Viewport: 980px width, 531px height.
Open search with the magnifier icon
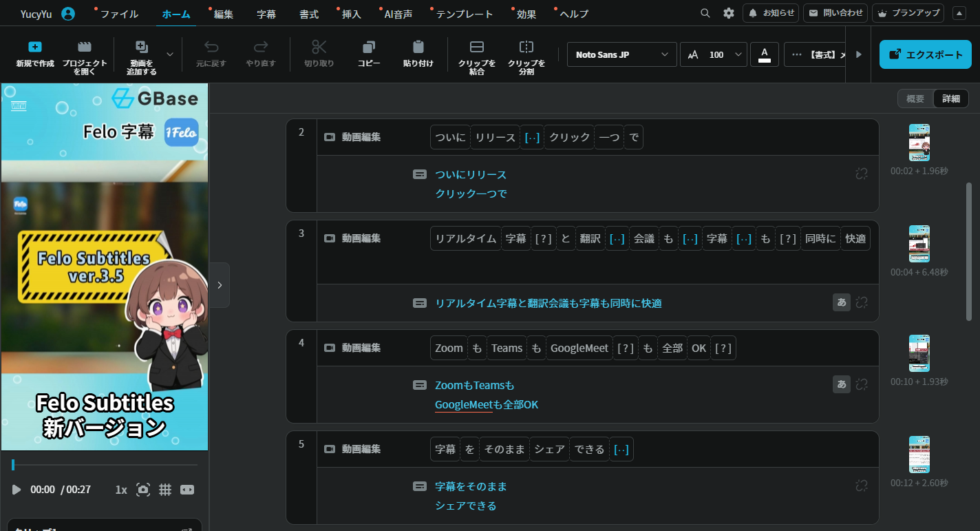[x=705, y=13]
